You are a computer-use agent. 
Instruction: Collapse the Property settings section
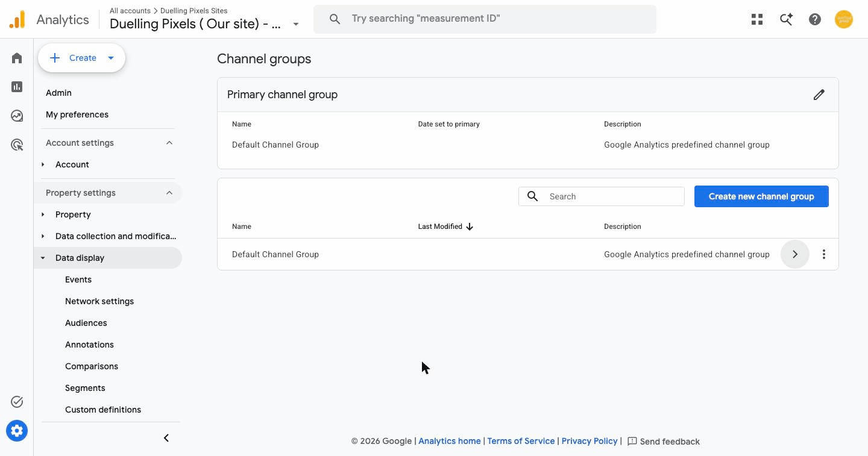coord(169,193)
